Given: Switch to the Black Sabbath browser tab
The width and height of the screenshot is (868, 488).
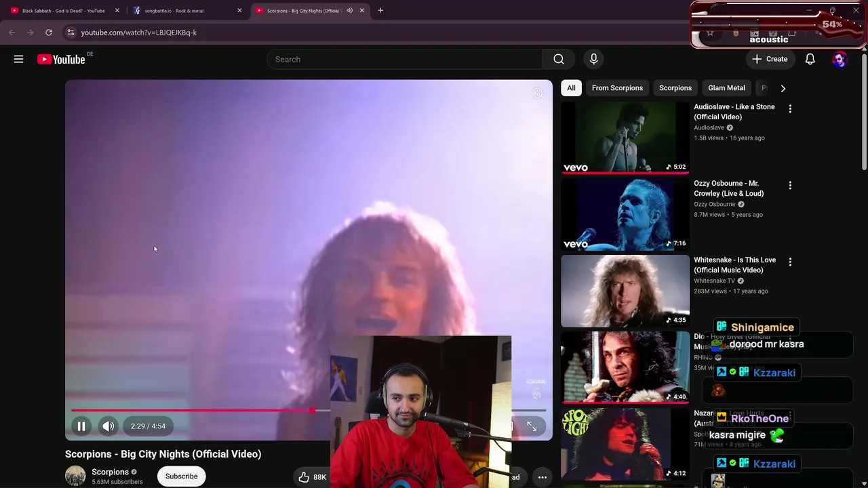Looking at the screenshot, I should 64,10.
